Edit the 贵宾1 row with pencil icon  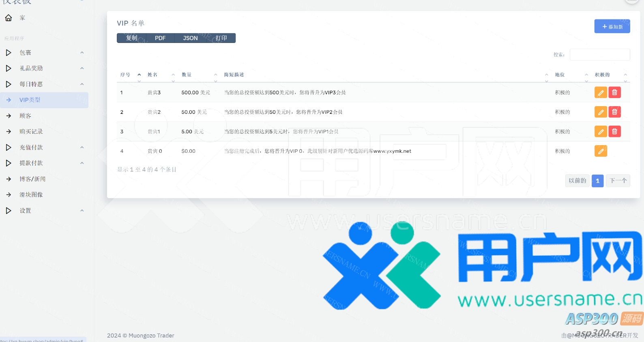point(601,131)
